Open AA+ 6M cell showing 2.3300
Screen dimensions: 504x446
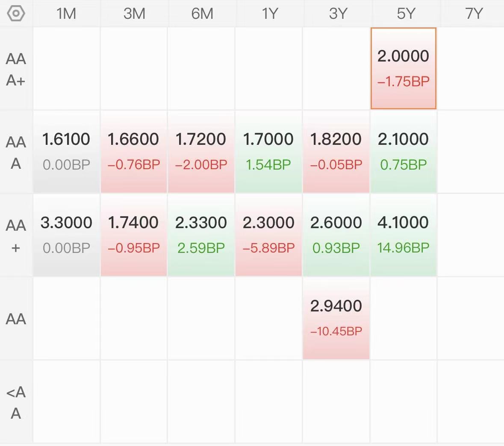point(201,235)
